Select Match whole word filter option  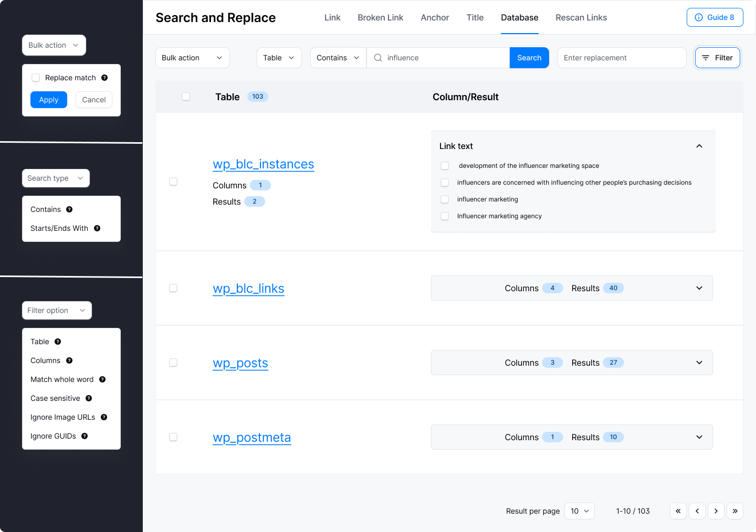point(62,379)
